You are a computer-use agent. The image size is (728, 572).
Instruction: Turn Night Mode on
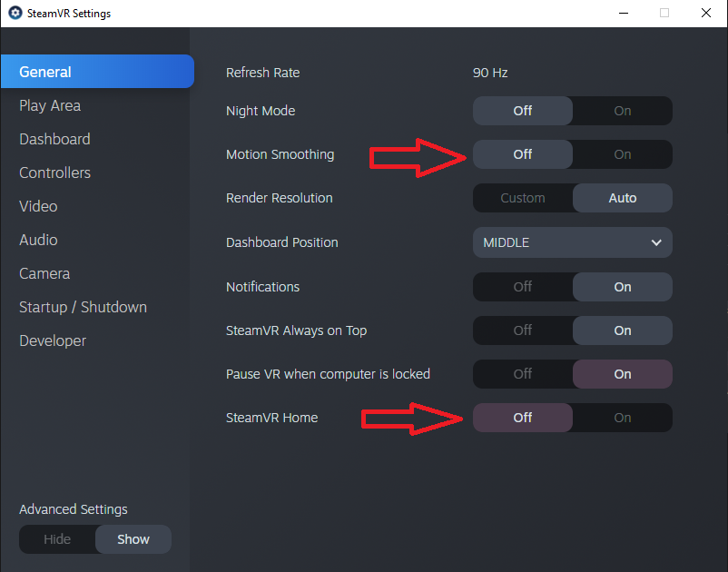(622, 111)
